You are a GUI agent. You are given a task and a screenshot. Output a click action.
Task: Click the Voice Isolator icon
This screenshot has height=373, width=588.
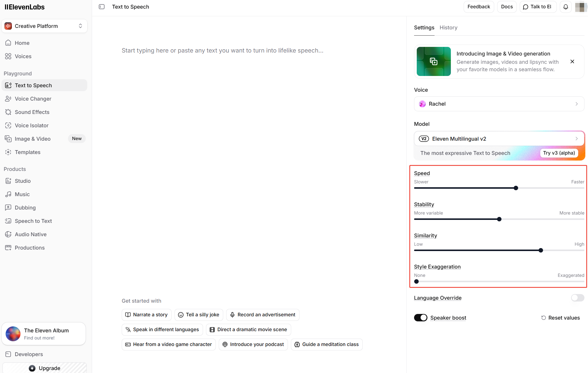[8, 126]
